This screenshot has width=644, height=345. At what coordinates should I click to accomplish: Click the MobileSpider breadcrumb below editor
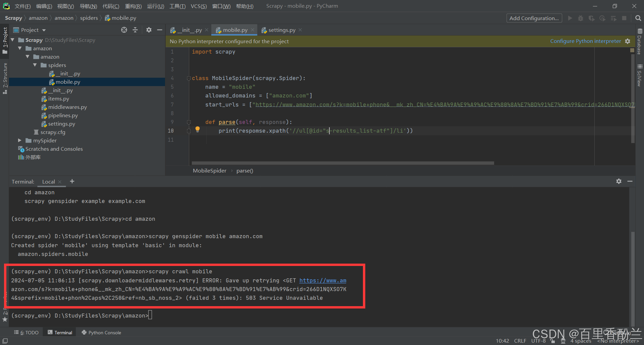click(x=210, y=170)
